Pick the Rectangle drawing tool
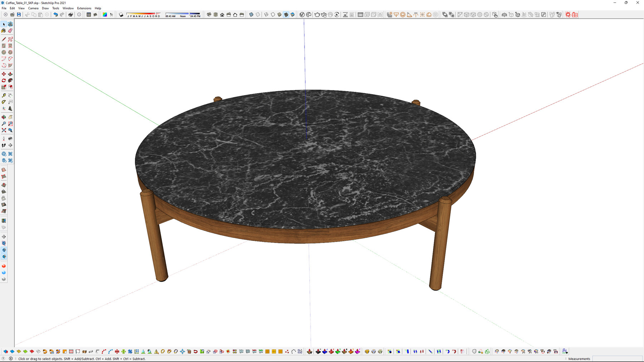 [x=4, y=46]
